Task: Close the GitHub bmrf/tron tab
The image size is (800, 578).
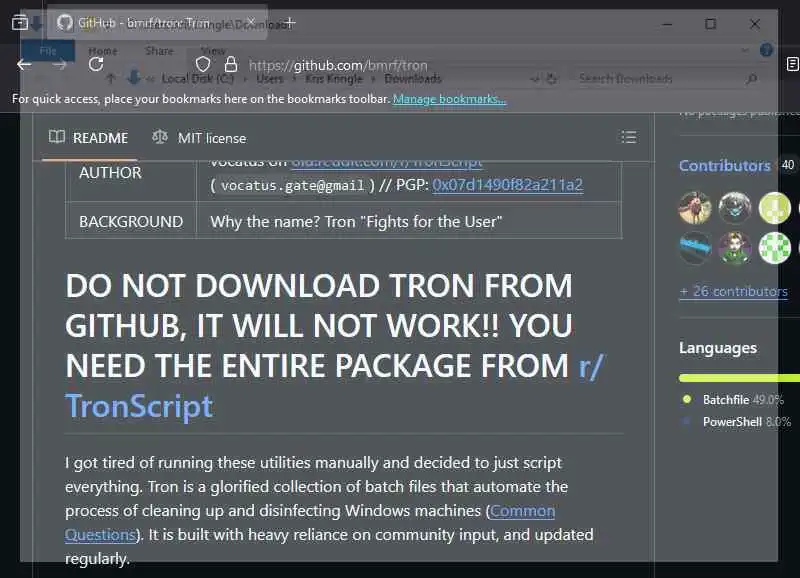Action: click(x=251, y=22)
